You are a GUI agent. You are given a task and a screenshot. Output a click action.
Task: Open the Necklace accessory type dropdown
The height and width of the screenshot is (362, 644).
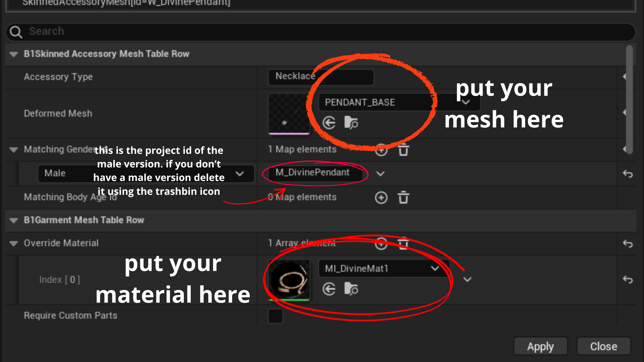[321, 76]
